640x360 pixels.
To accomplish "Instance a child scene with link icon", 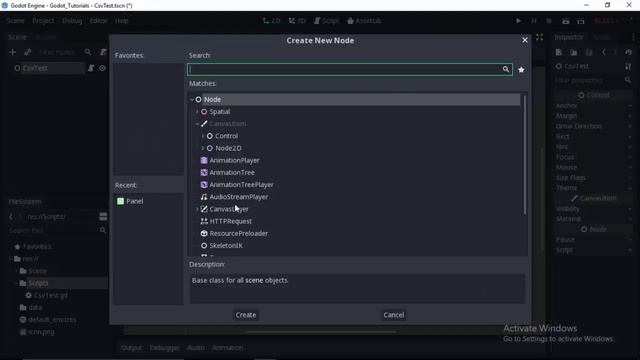I will (x=27, y=52).
